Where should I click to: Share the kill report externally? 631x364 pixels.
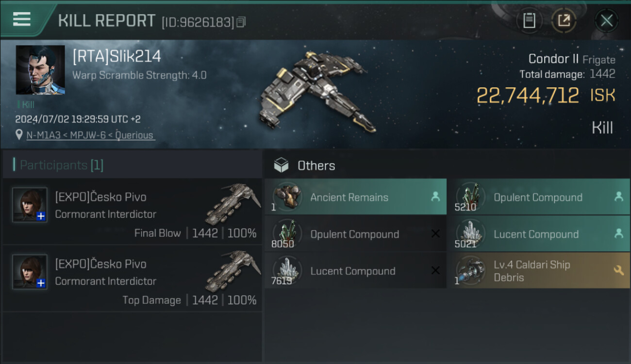564,20
